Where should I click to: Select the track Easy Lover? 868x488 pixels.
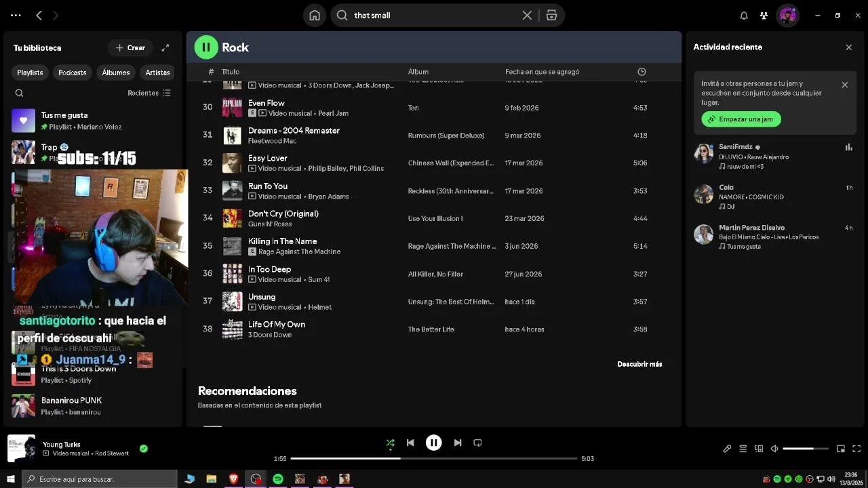pyautogui.click(x=268, y=158)
